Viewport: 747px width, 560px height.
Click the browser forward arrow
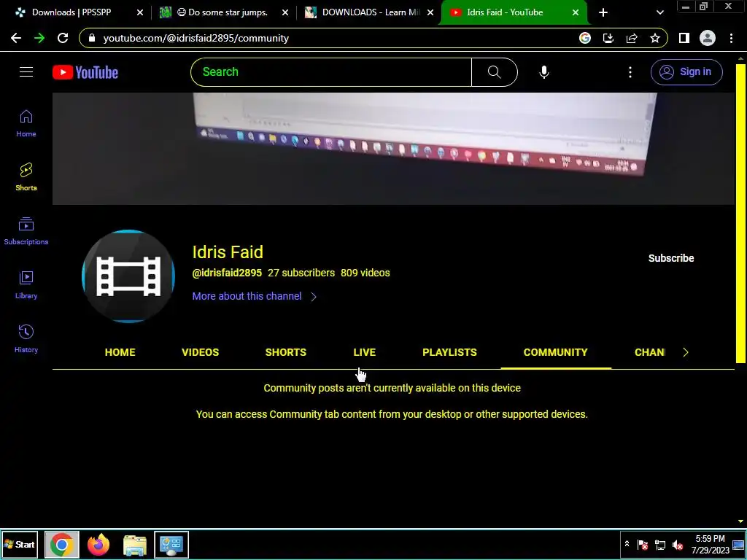(39, 38)
